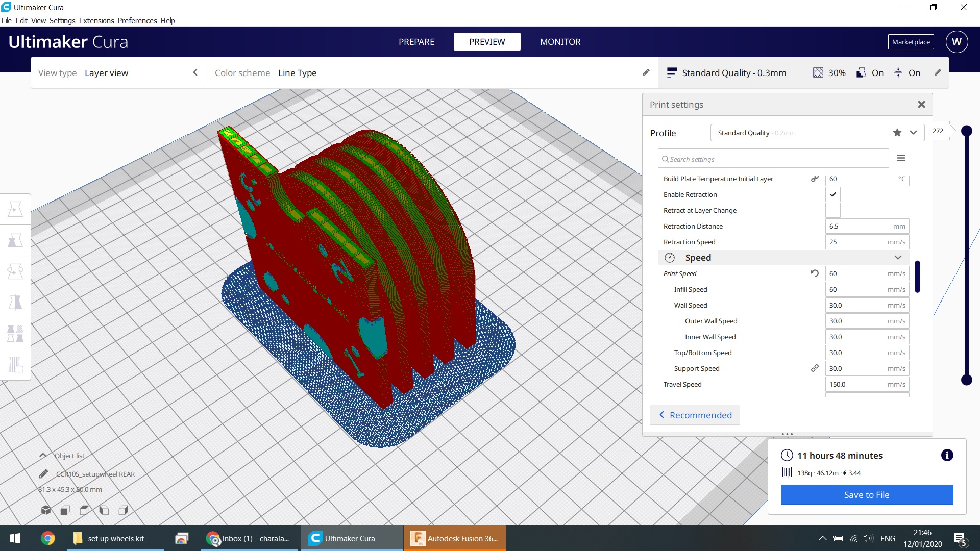Focus the Search settings field
The height and width of the screenshot is (551, 980).
[x=773, y=159]
